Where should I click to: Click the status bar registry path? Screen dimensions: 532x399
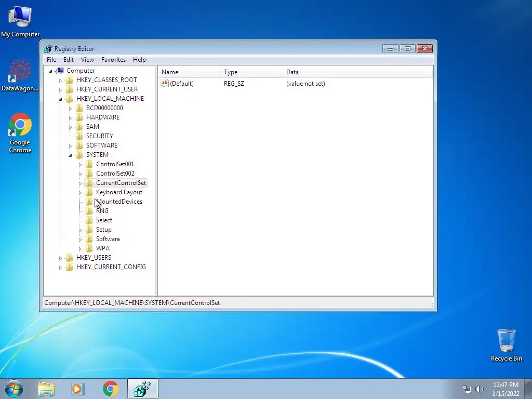tap(132, 303)
